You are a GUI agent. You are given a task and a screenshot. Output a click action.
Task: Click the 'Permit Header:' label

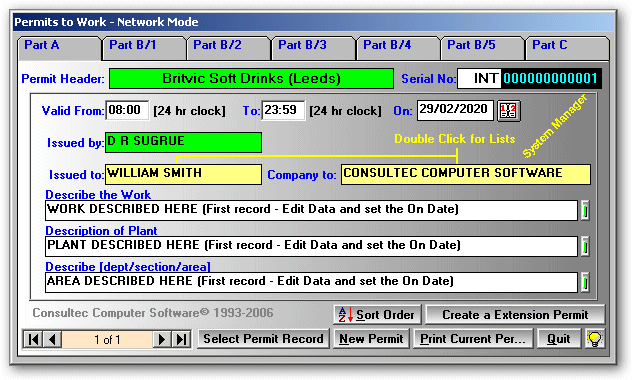point(63,79)
